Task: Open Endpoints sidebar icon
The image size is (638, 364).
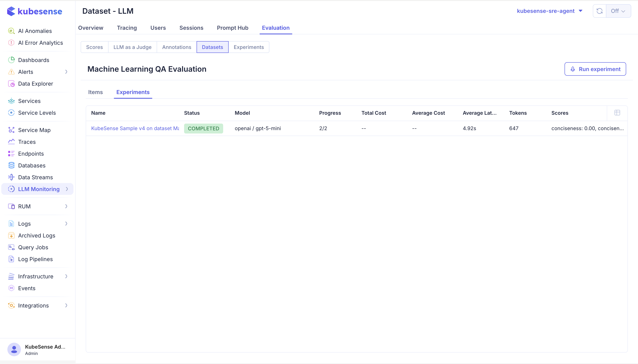Action: point(11,154)
